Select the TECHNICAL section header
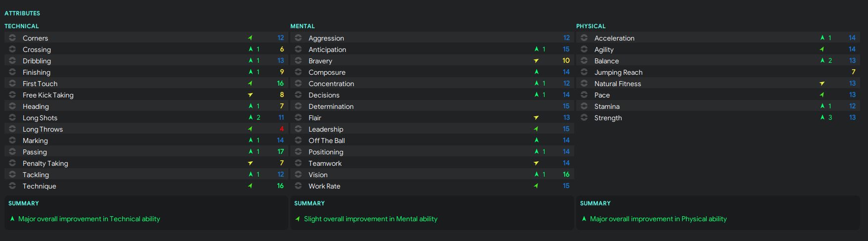Image resolution: width=868 pixels, height=241 pixels. pyautogui.click(x=22, y=26)
